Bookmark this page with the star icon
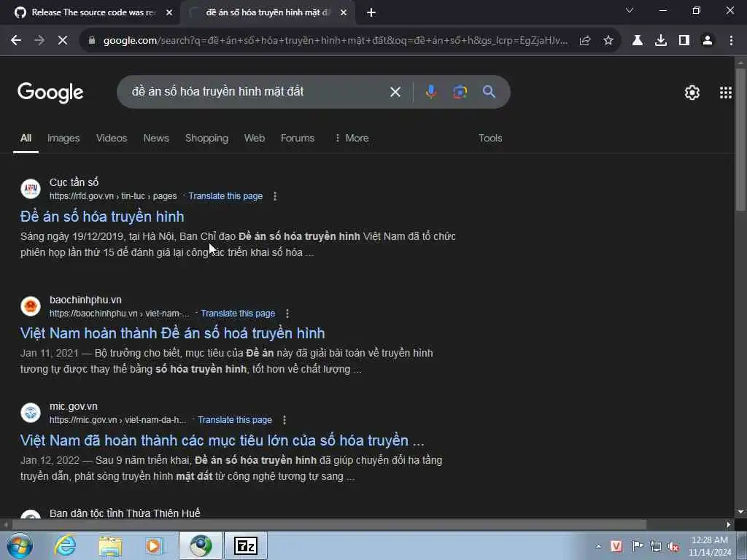 (608, 41)
